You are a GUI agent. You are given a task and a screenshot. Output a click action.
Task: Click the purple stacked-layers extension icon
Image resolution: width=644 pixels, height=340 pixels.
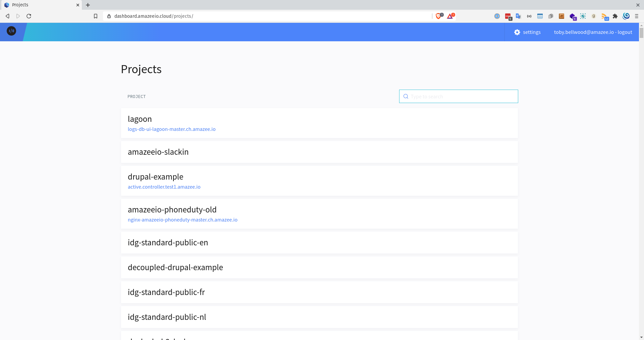(x=573, y=16)
